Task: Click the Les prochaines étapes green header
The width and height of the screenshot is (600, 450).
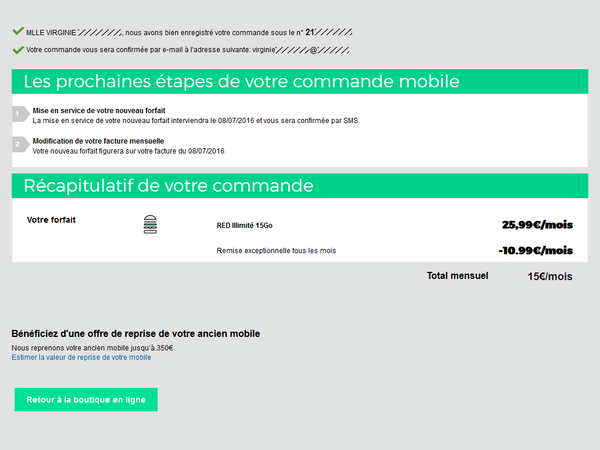Action: 241,81
